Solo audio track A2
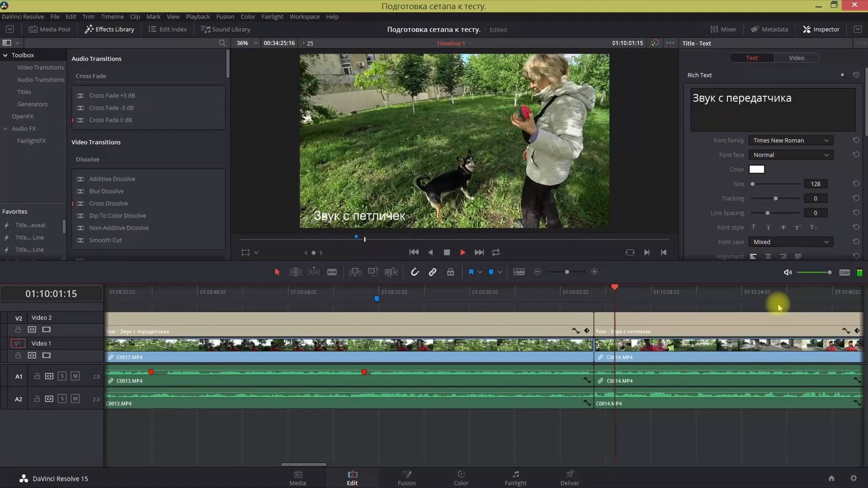Viewport: 868px width, 488px height. click(62, 399)
